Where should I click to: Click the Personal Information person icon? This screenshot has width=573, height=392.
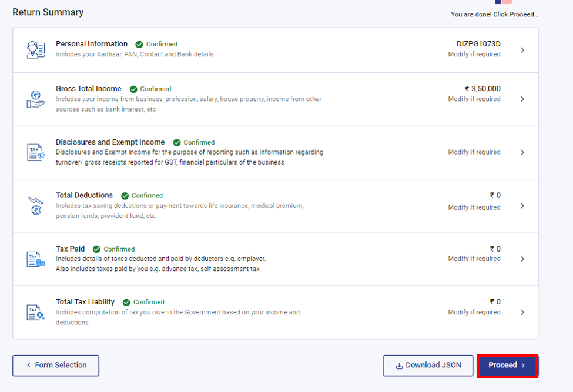(x=36, y=50)
